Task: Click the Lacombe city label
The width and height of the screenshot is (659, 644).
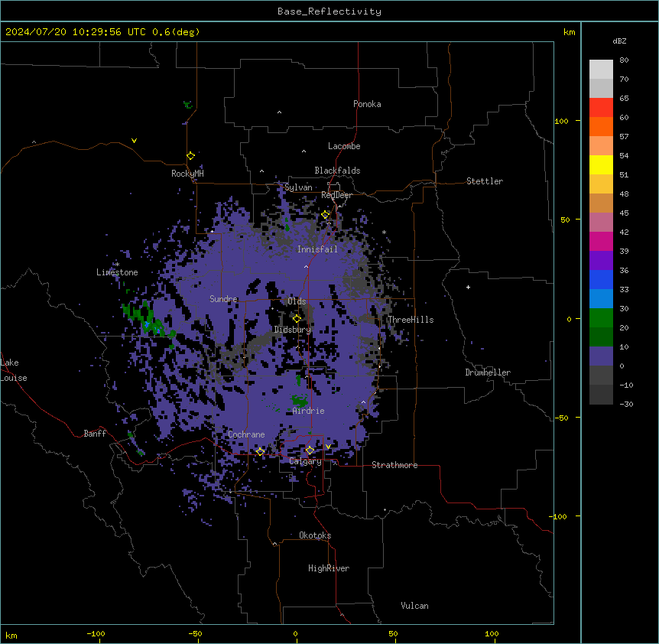Action: tap(344, 146)
